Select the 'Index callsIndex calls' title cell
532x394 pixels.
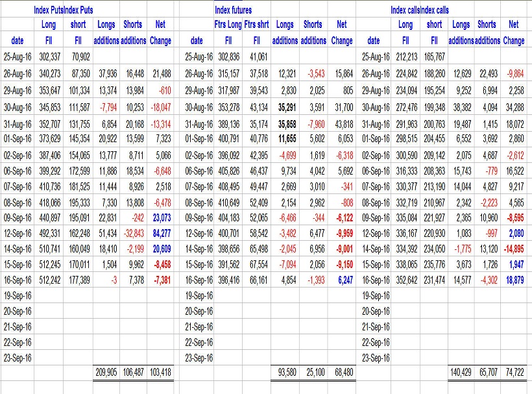tap(419, 10)
